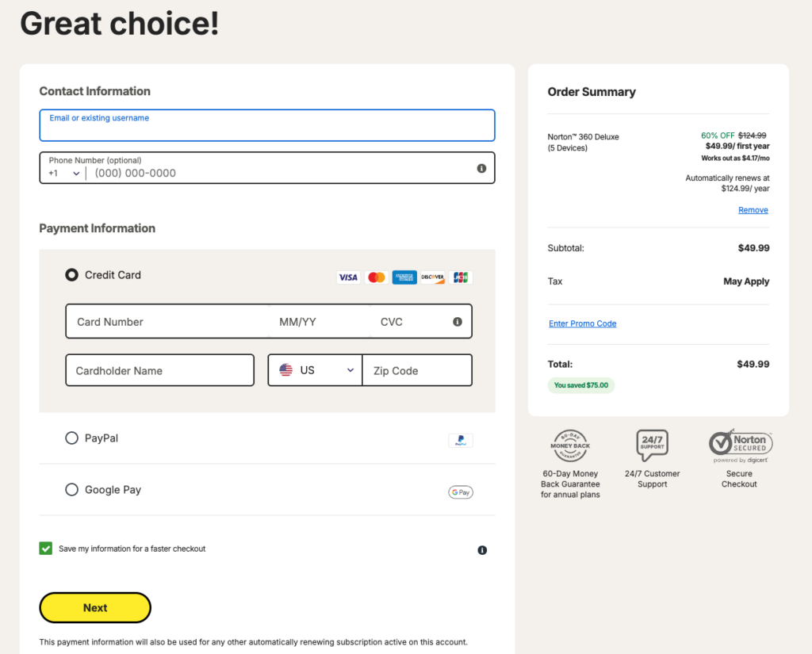Click the Great choice! page title
This screenshot has width=812, height=654.
click(120, 24)
